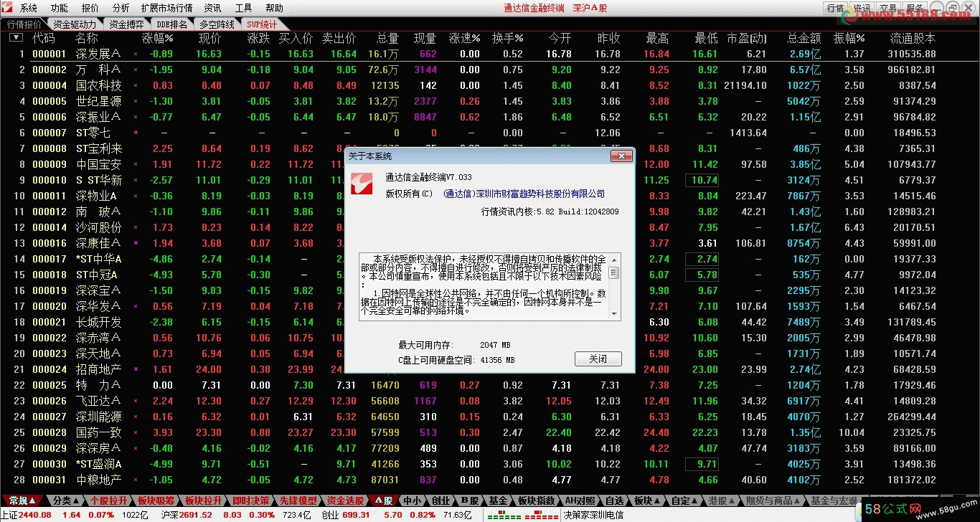980x522 pixels.
Task: Click the 上证 index value in status bar
Action: coord(35,515)
